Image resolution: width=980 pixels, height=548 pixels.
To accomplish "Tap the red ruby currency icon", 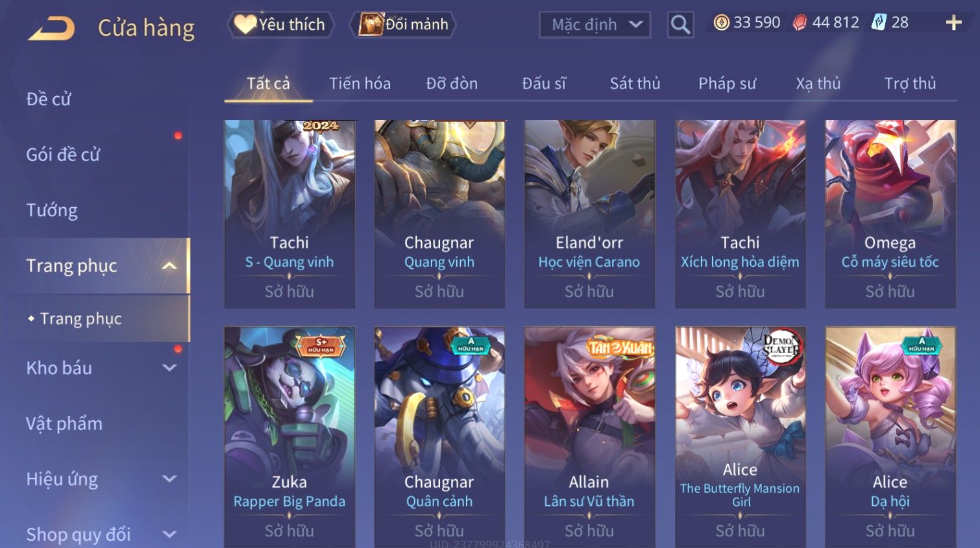I will [x=800, y=23].
